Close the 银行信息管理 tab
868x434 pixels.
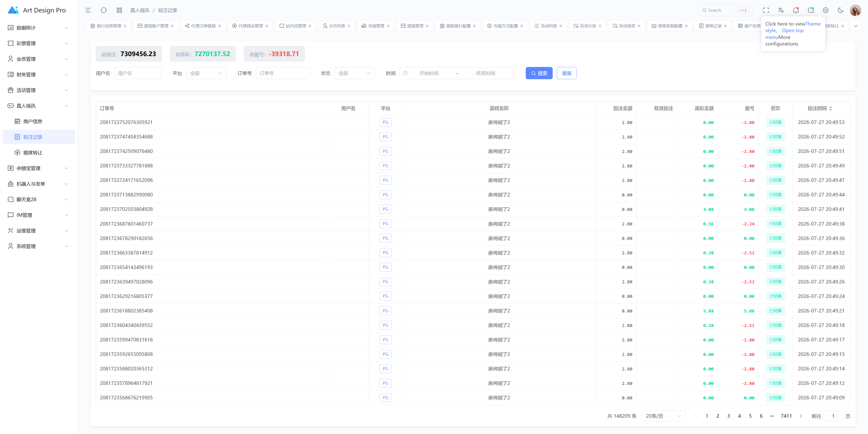pyautogui.click(x=125, y=26)
